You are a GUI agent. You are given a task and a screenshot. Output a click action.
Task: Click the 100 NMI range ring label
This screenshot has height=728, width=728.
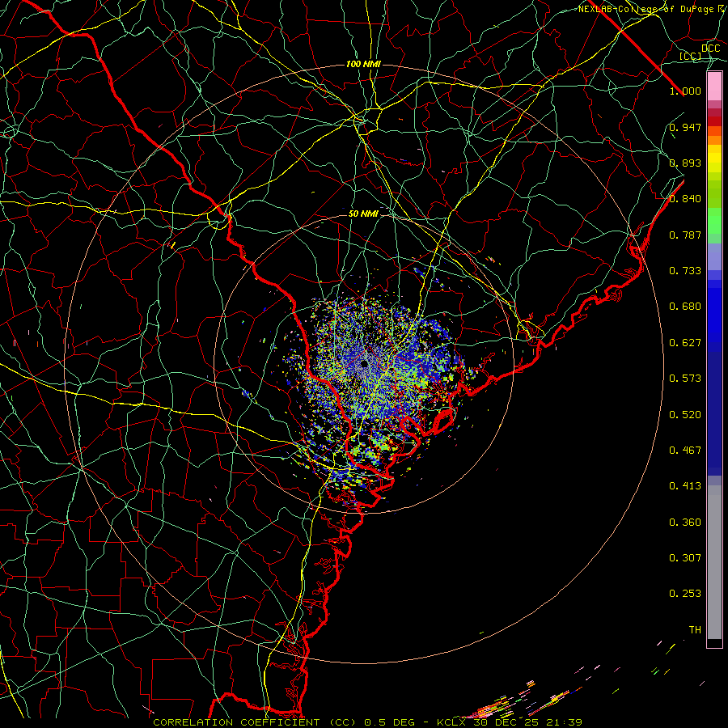pyautogui.click(x=363, y=64)
